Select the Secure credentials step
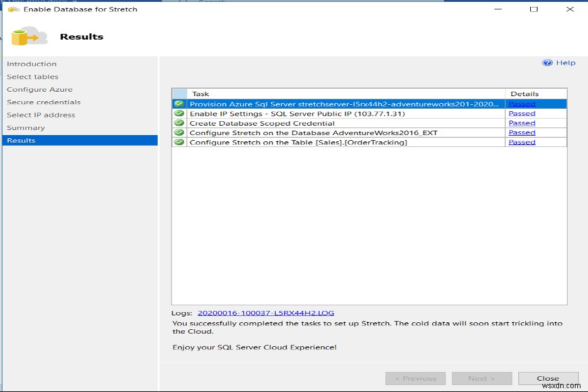588x392 pixels. tap(43, 102)
